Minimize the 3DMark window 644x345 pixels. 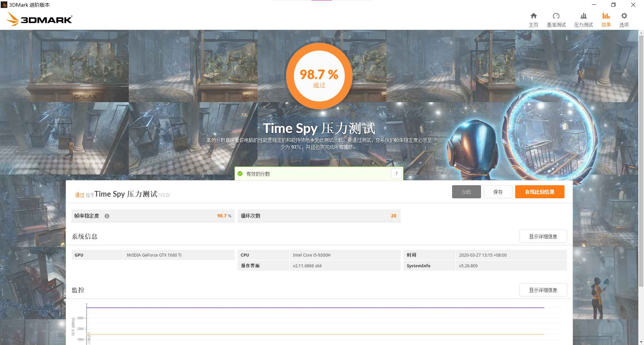[594, 5]
